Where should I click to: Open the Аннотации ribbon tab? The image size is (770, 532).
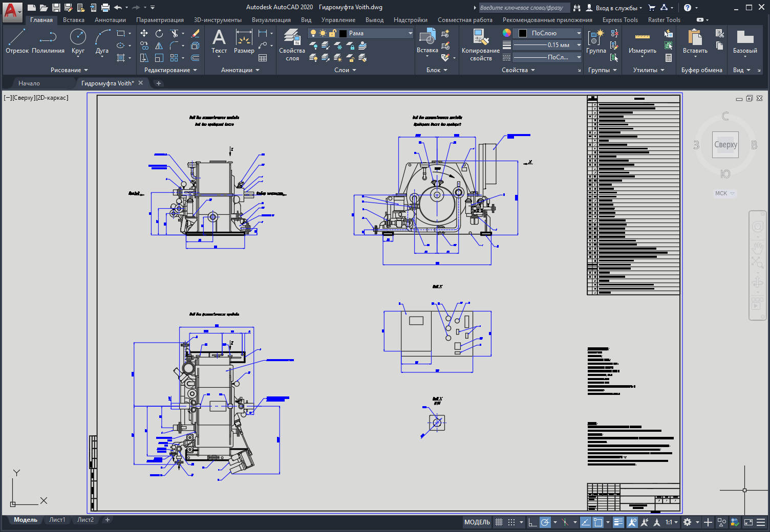click(110, 20)
